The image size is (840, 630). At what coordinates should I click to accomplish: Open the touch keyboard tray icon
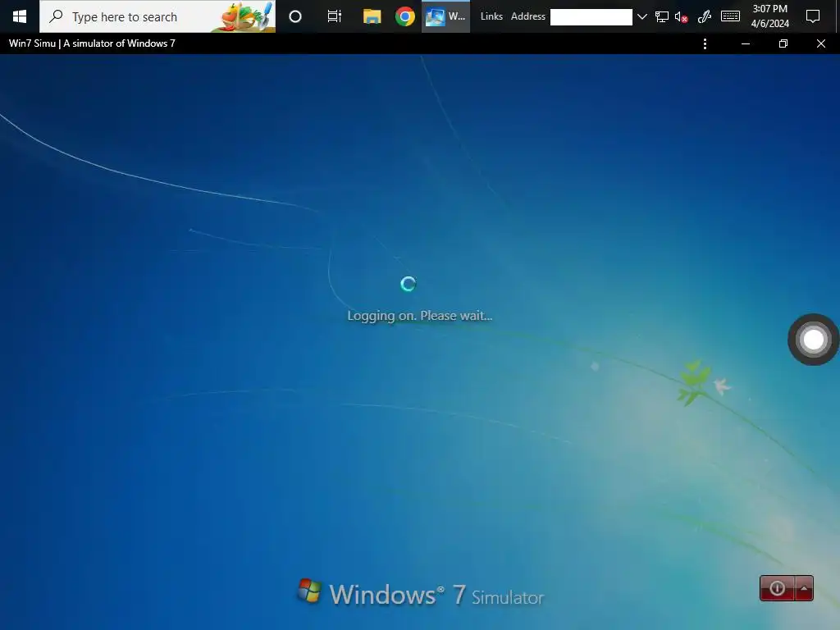click(730, 16)
